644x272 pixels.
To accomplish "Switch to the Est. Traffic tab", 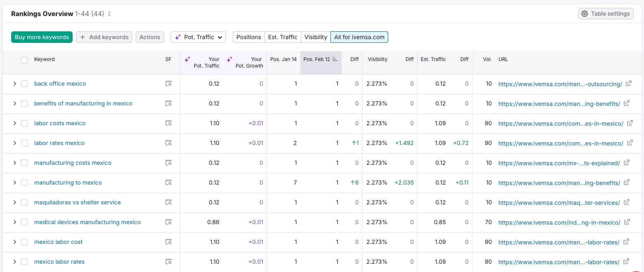I will (x=283, y=37).
